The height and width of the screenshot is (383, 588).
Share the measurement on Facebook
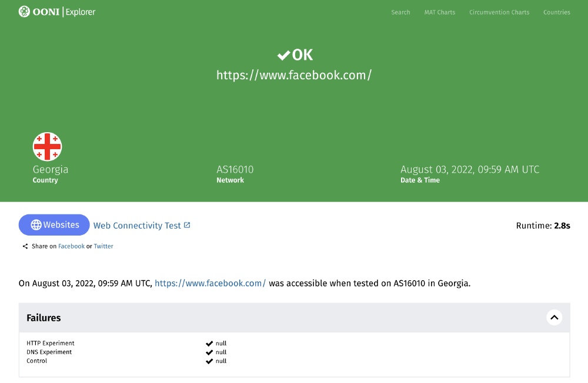pyautogui.click(x=71, y=246)
